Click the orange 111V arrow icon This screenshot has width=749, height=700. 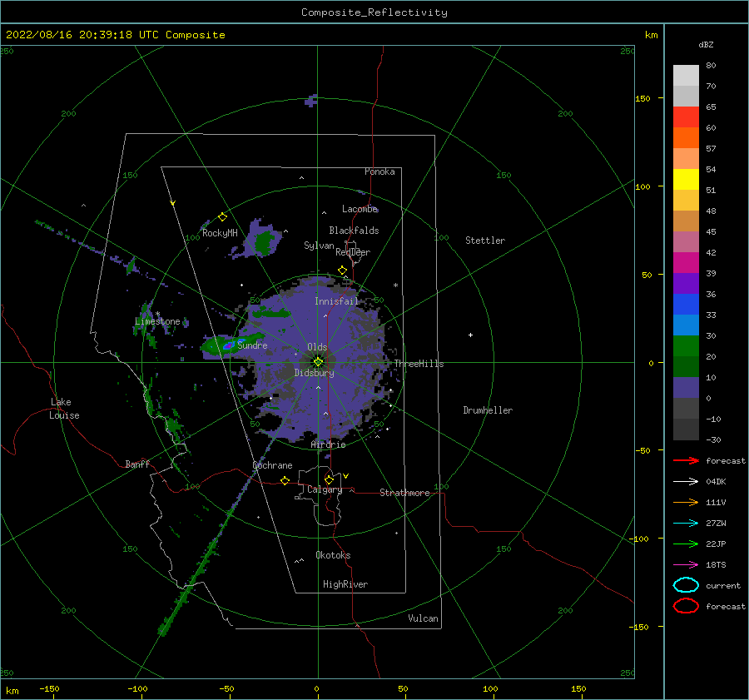click(686, 502)
